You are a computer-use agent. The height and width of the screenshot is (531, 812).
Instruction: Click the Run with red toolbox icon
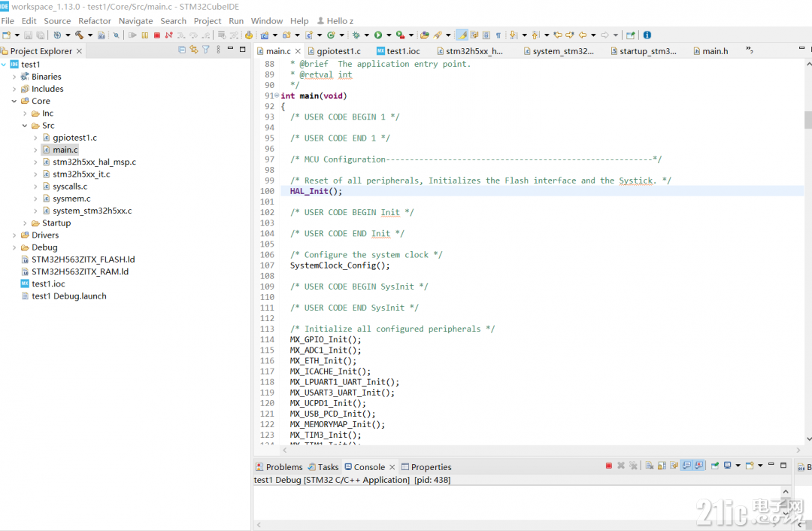coord(400,35)
